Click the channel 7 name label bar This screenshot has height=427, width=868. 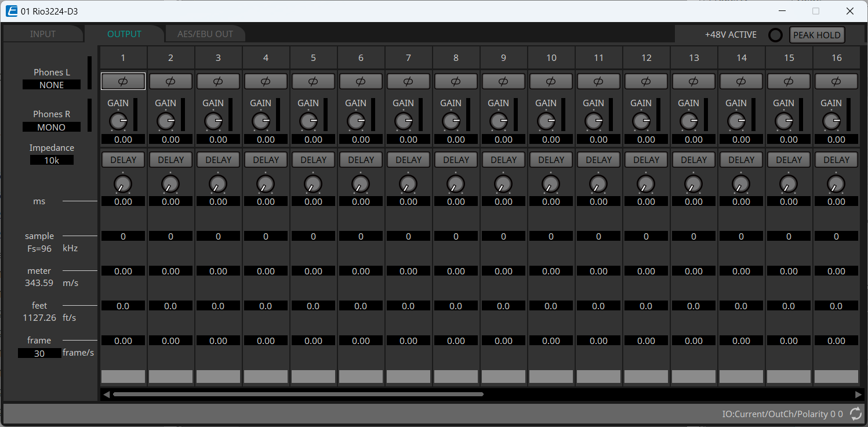click(408, 377)
